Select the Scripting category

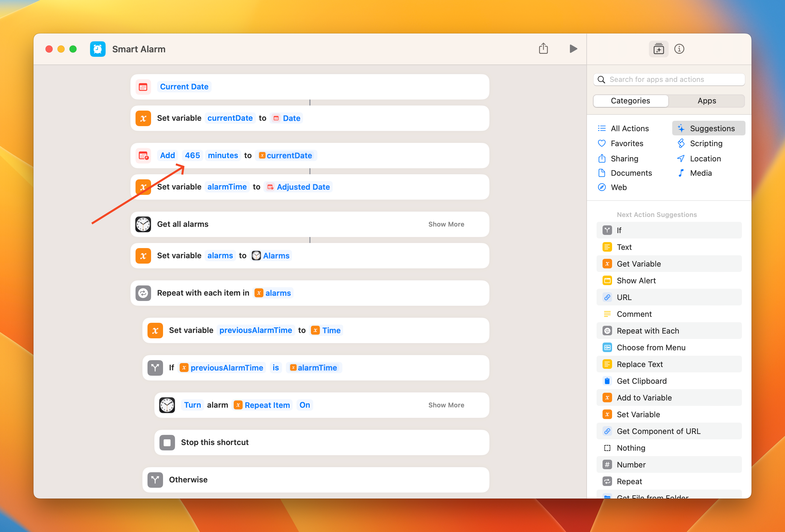click(706, 143)
